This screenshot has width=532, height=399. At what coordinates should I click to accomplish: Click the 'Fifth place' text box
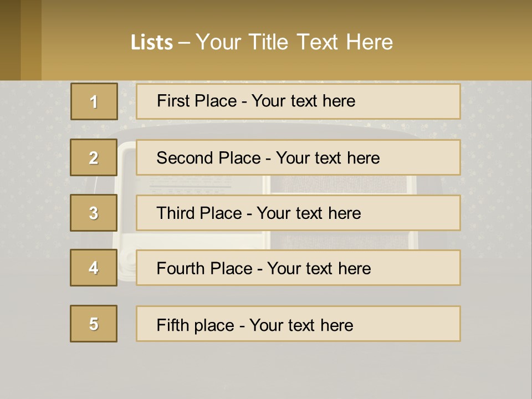point(298,324)
